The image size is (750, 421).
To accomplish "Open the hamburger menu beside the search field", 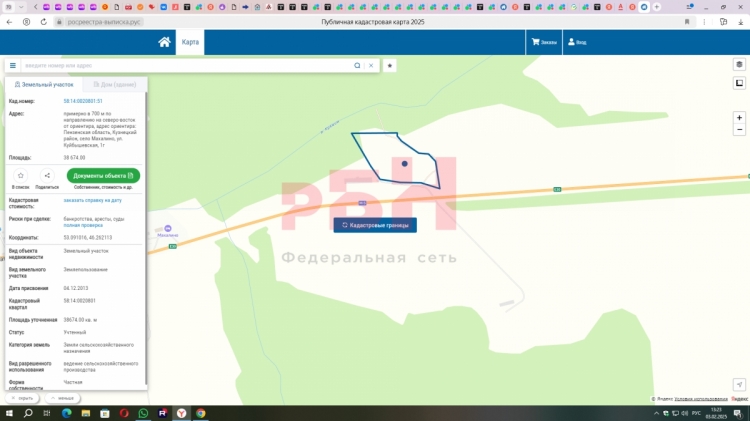I will 13,65.
